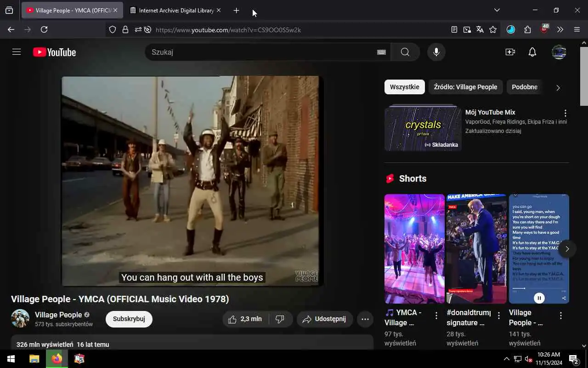Open the taskbar clock and date
This screenshot has width=588, height=368.
[x=548, y=359]
